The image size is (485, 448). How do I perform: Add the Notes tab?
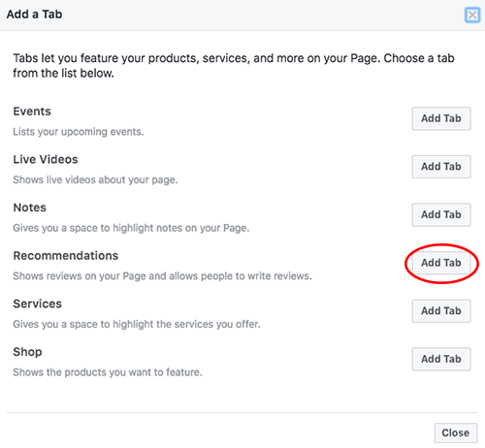441,214
